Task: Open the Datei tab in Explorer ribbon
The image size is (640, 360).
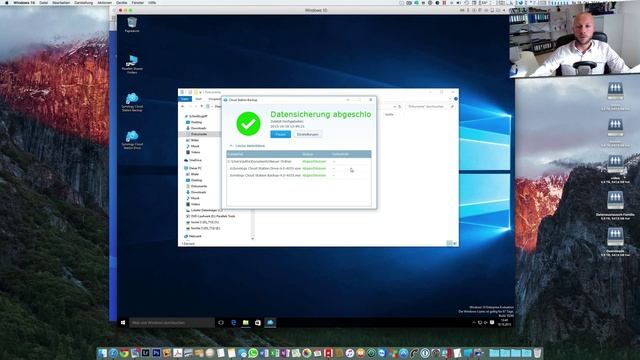Action: (x=185, y=99)
